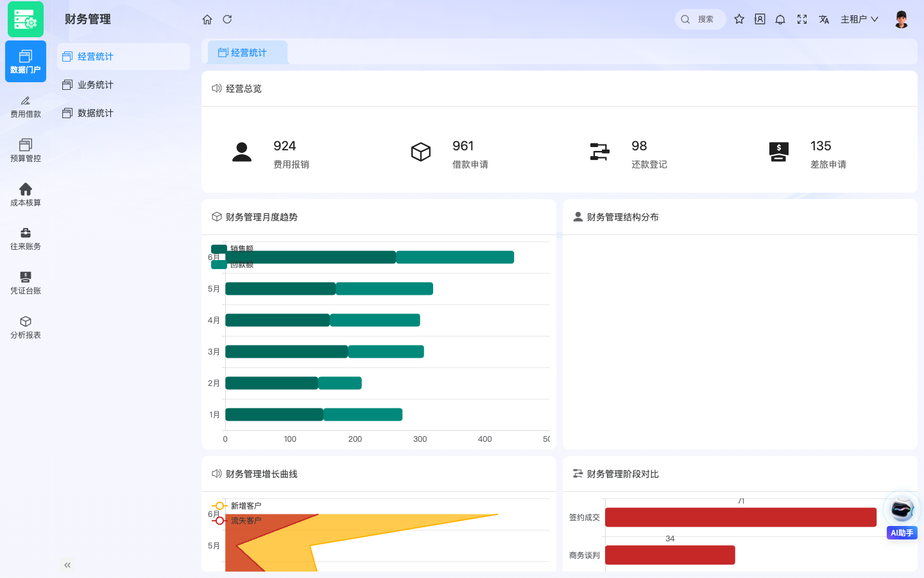Open the language translation switcher

click(x=824, y=19)
